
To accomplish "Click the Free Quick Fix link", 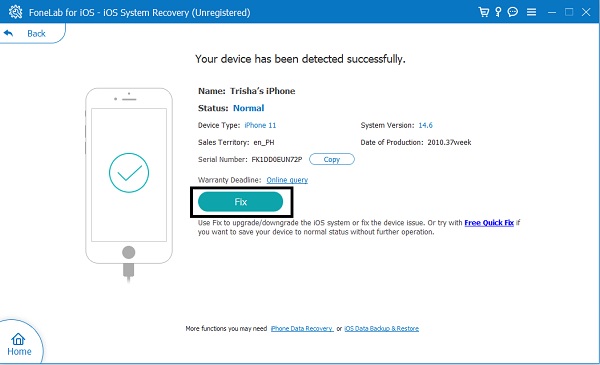I will pyautogui.click(x=489, y=223).
